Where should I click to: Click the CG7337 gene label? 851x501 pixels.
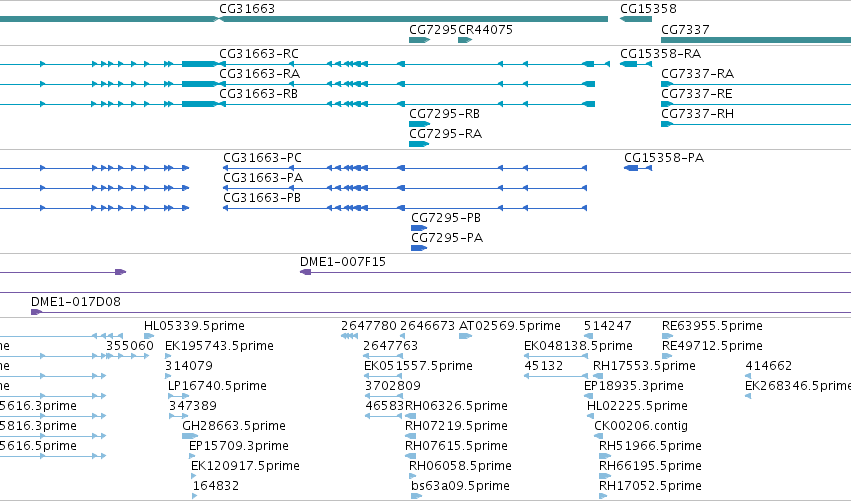pos(685,29)
